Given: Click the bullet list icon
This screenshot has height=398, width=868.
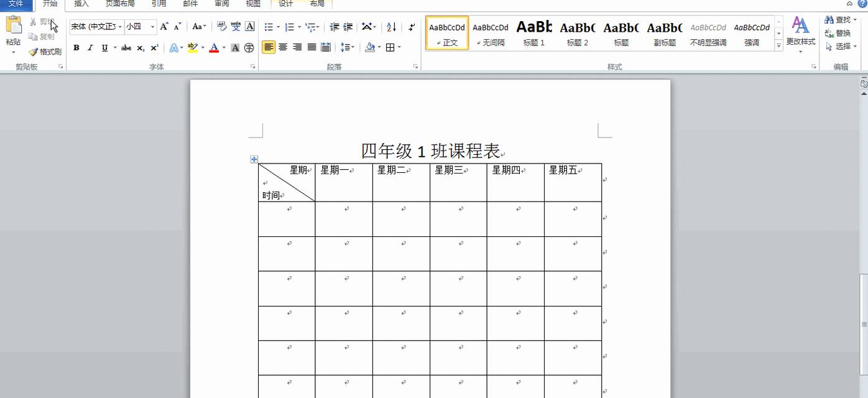Looking at the screenshot, I should click(x=269, y=27).
